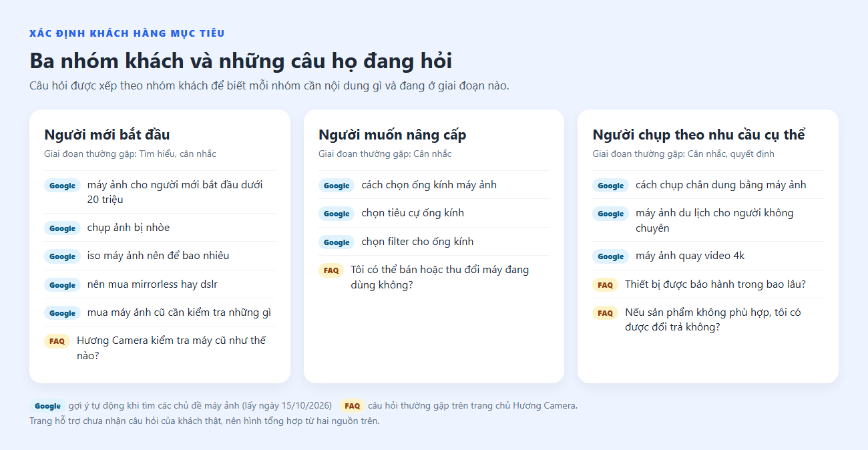Click the Google badge beside "nên mua mirrorless hay dslr"
Screen dimensions: 868x450
pyautogui.click(x=62, y=285)
